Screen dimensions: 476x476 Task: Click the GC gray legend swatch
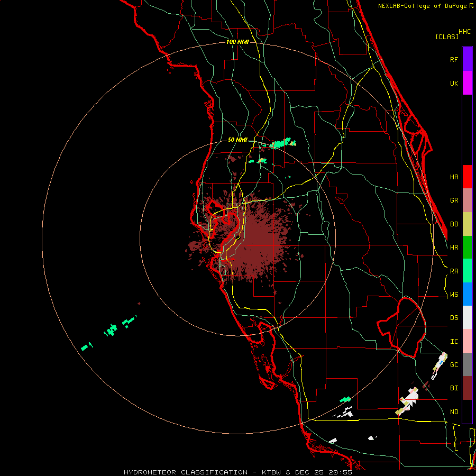pos(467,364)
